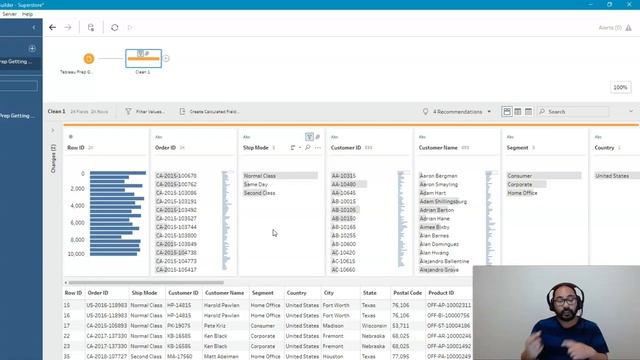Click the filter icon on Ship Mode
640x360 pixels.
(x=309, y=137)
